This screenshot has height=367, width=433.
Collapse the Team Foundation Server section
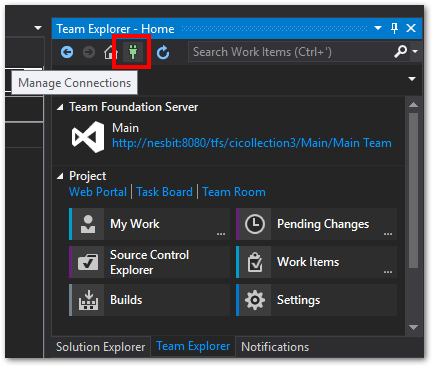pyautogui.click(x=60, y=107)
